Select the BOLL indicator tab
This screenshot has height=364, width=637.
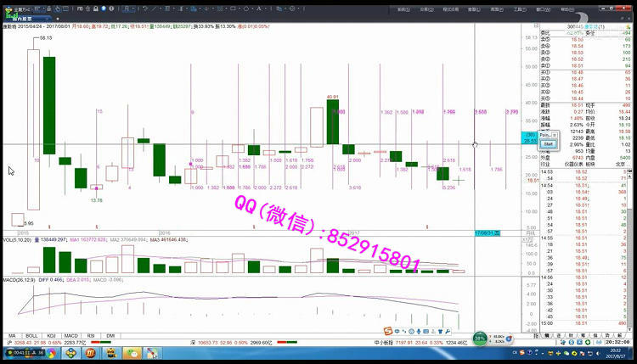tap(31, 336)
